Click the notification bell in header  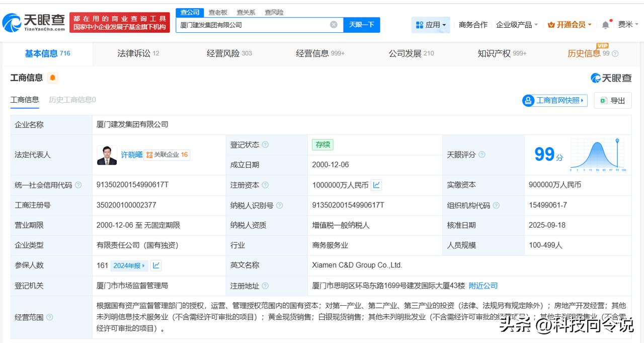[x=605, y=25]
